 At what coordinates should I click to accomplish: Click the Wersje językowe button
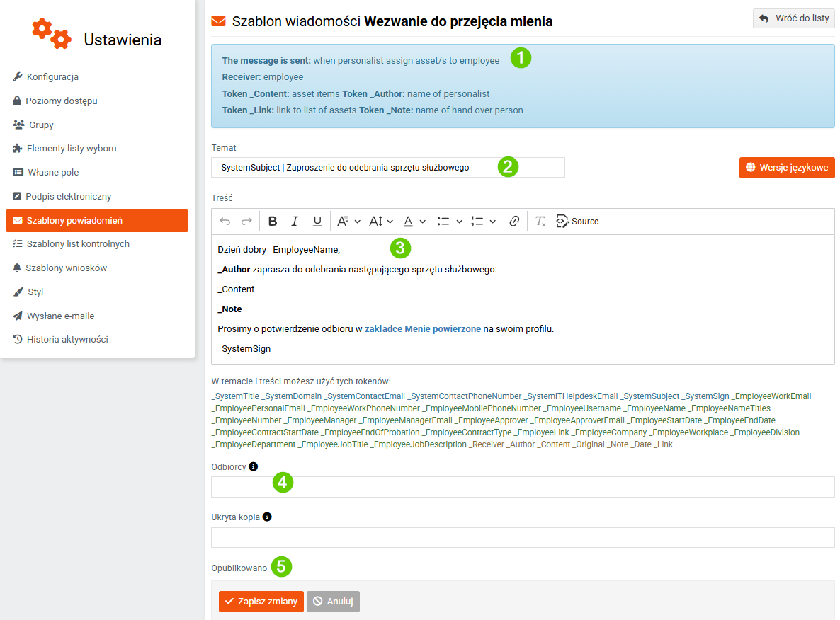(x=787, y=168)
